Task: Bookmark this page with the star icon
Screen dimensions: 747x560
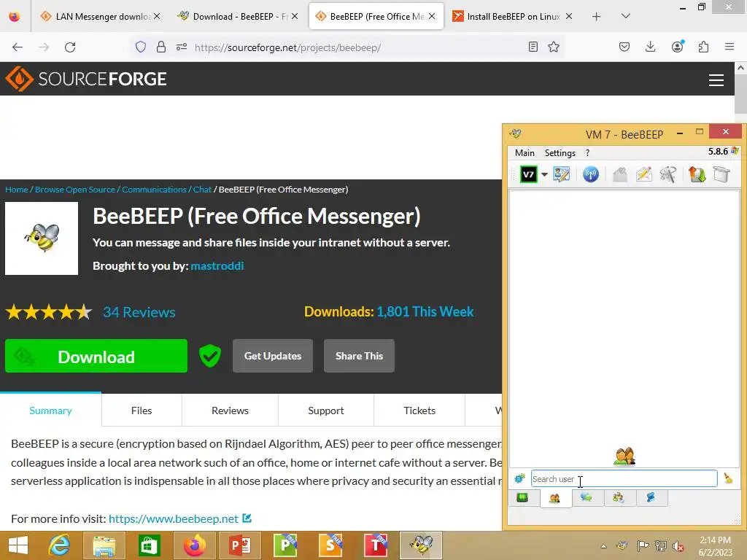Action: [x=553, y=47]
